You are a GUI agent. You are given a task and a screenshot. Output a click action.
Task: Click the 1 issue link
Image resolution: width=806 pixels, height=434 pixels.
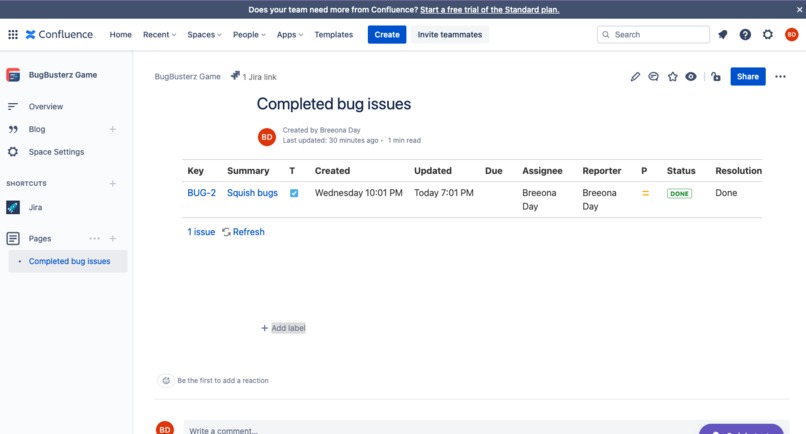click(x=201, y=232)
